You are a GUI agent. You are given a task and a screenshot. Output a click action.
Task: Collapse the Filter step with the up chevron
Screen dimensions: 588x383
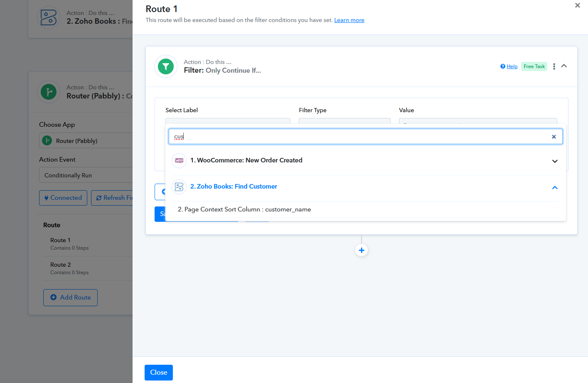(x=564, y=66)
